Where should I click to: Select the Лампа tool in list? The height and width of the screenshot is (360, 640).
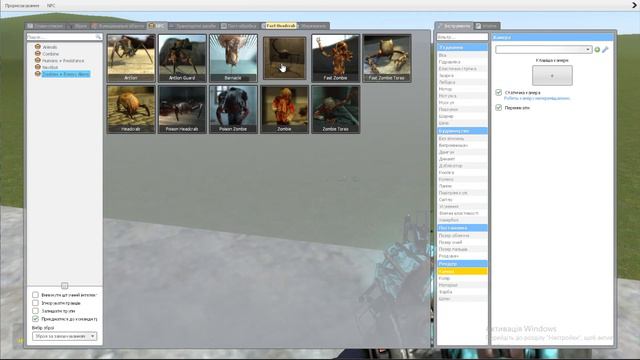tap(462, 186)
